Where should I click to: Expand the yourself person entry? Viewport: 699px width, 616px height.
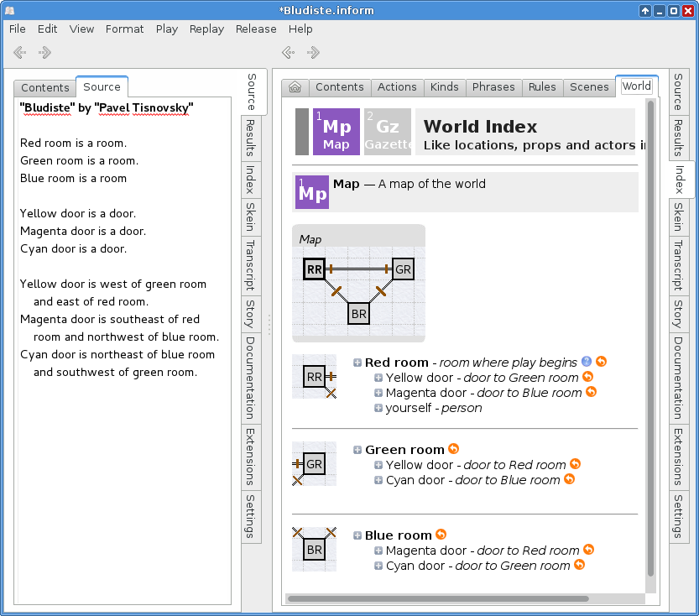point(378,408)
